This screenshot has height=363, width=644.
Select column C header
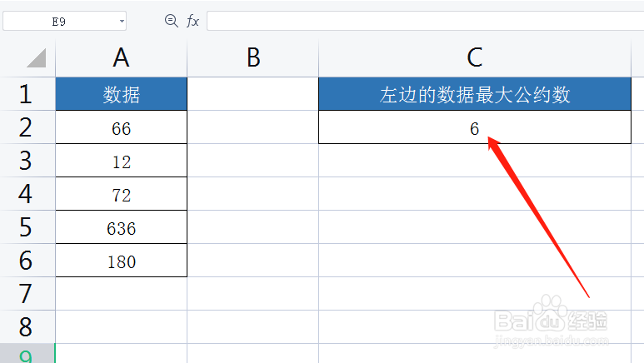(475, 57)
